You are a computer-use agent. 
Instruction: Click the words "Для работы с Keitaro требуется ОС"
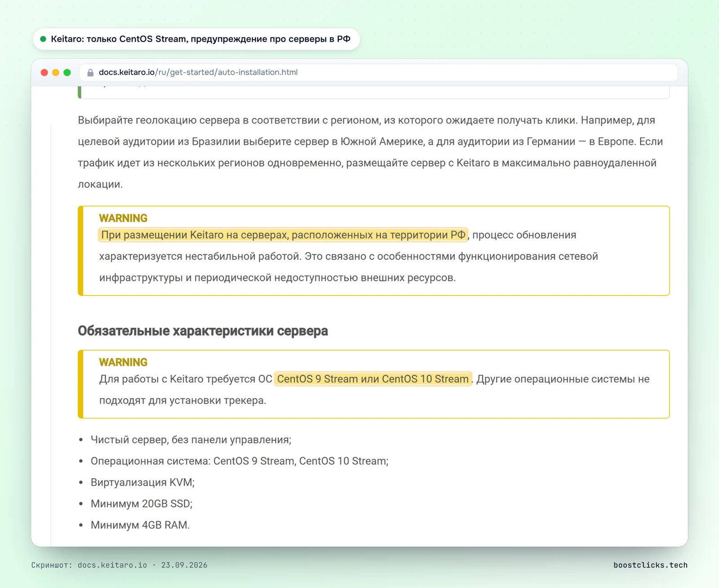(186, 379)
